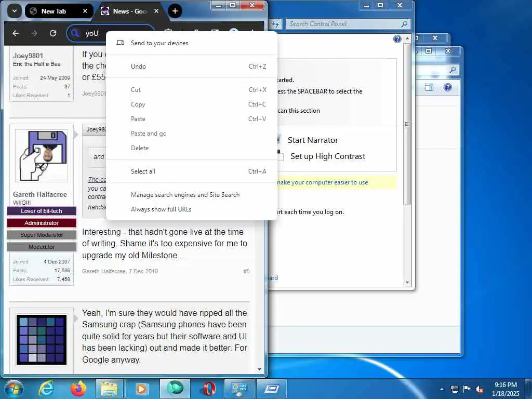Switch to the New Tab tab
The image size is (532, 399).
point(54,11)
